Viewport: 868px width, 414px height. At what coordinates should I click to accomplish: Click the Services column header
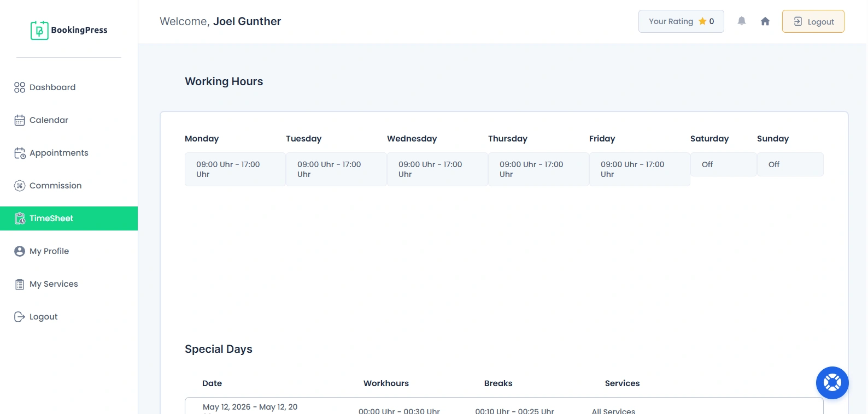622,383
